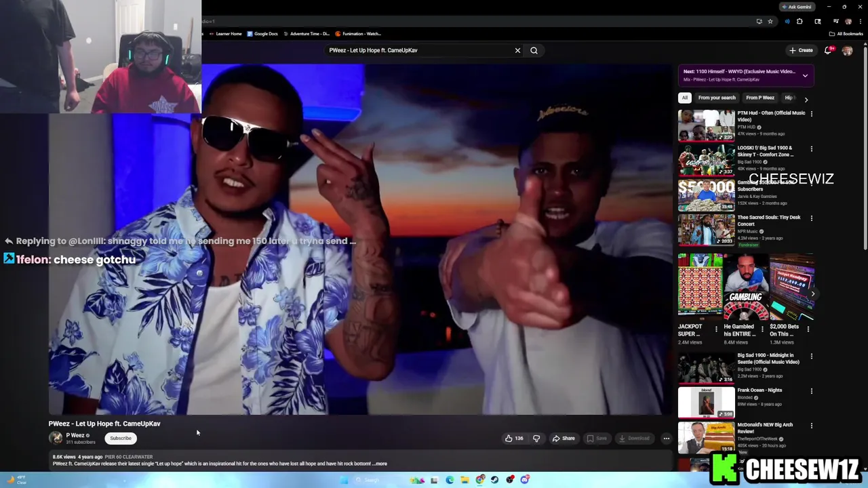Open the All Bookmarks folder
The image size is (868, 488).
[x=846, y=34]
